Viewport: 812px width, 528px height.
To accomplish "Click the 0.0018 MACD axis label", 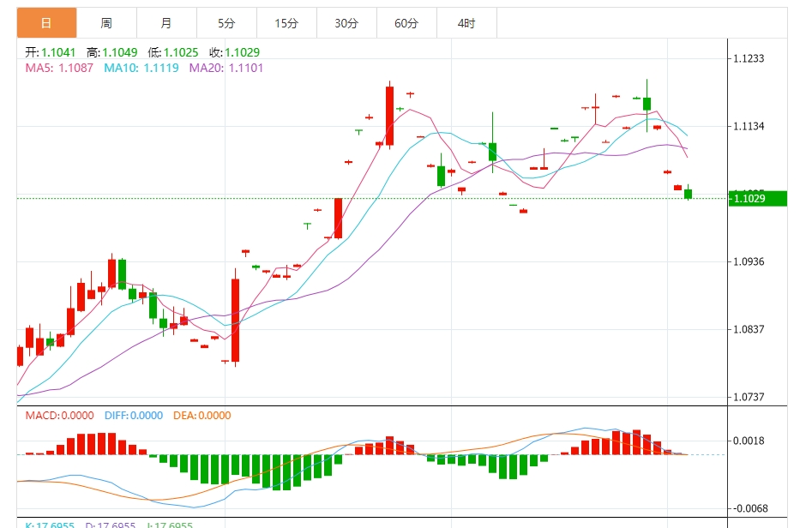I will click(749, 441).
